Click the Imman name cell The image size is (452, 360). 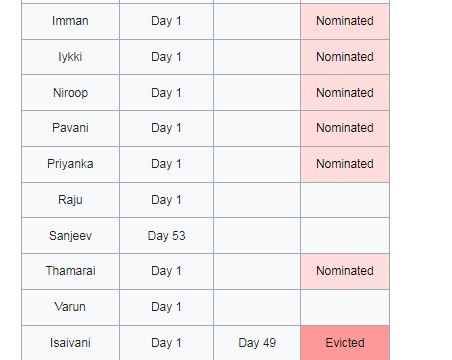(70, 21)
